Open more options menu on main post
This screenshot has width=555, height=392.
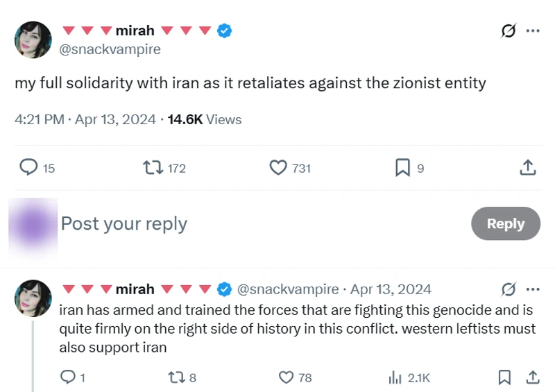[533, 31]
